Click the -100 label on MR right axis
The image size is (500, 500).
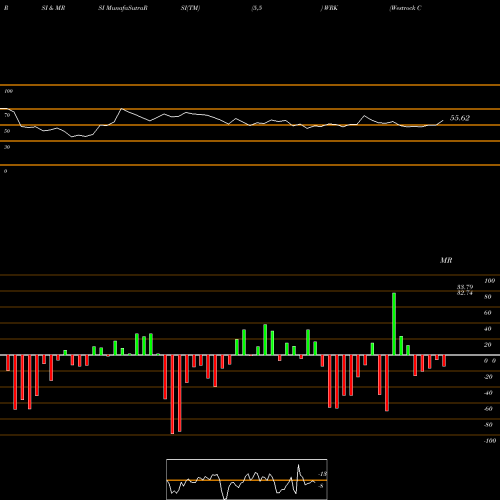pos(490,441)
